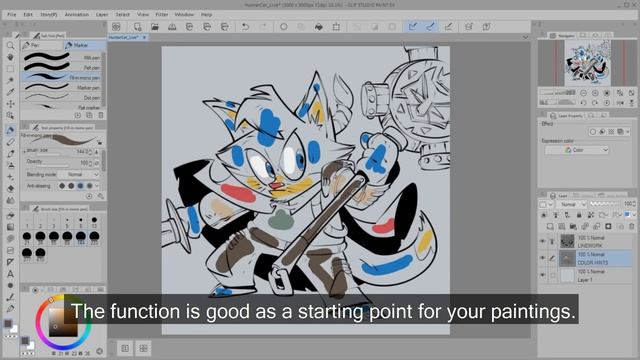Switch to the Pen sub tool group tab
This screenshot has height=360, width=640.
[x=42, y=45]
